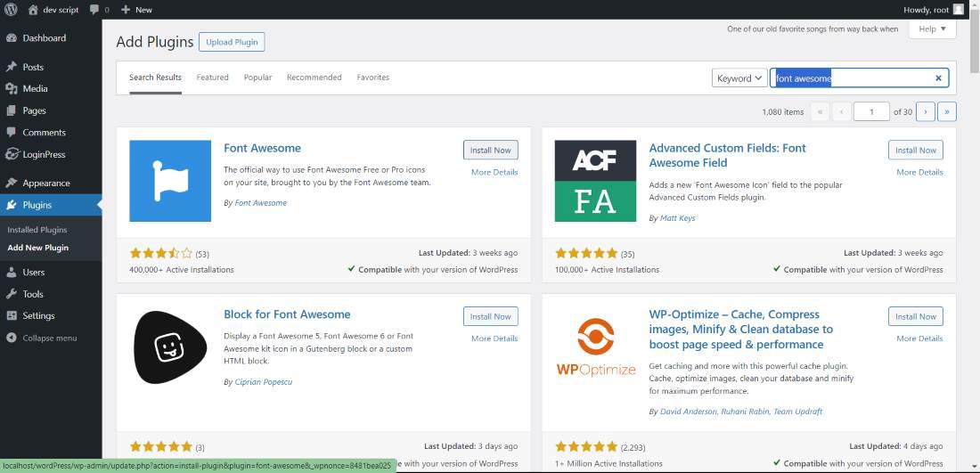Click the WordPress logo in admin bar

point(11,10)
